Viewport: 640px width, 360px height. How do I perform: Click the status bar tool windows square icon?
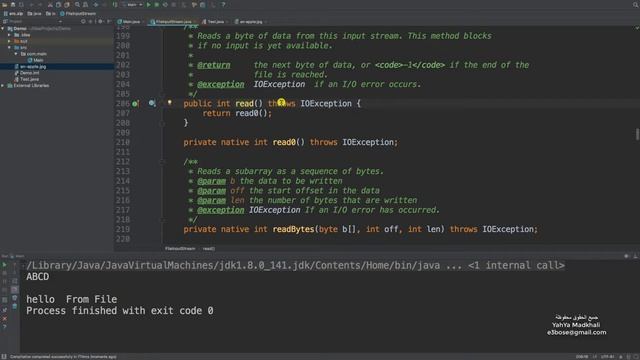[x=4, y=356]
